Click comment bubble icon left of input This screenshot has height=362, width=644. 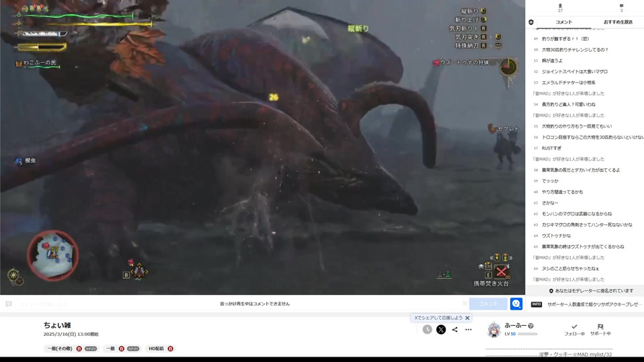tap(9, 304)
